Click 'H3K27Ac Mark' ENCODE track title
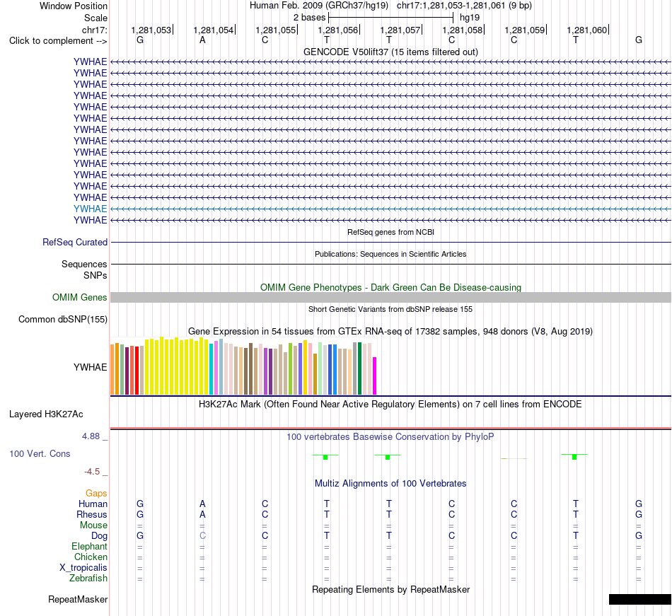This screenshot has height=616, width=672. 390,405
